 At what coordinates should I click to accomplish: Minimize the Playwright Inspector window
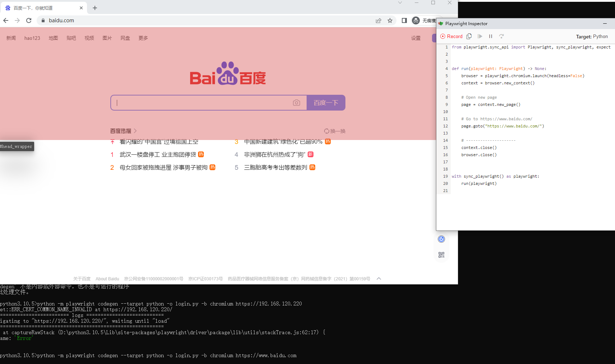(x=605, y=24)
